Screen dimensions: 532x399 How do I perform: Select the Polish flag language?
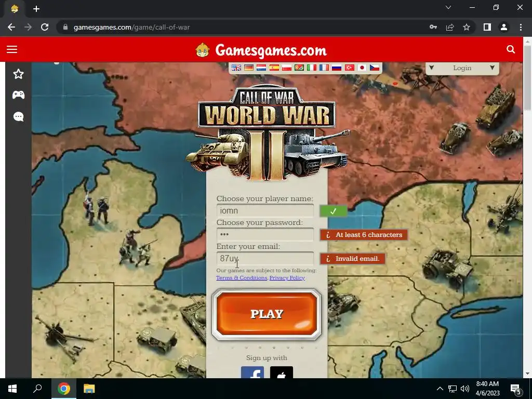click(x=287, y=68)
